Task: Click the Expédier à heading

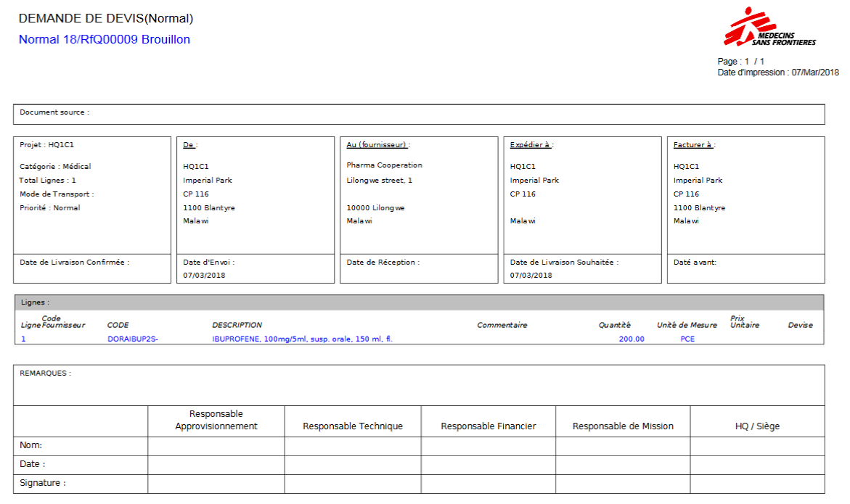Action: (x=531, y=145)
